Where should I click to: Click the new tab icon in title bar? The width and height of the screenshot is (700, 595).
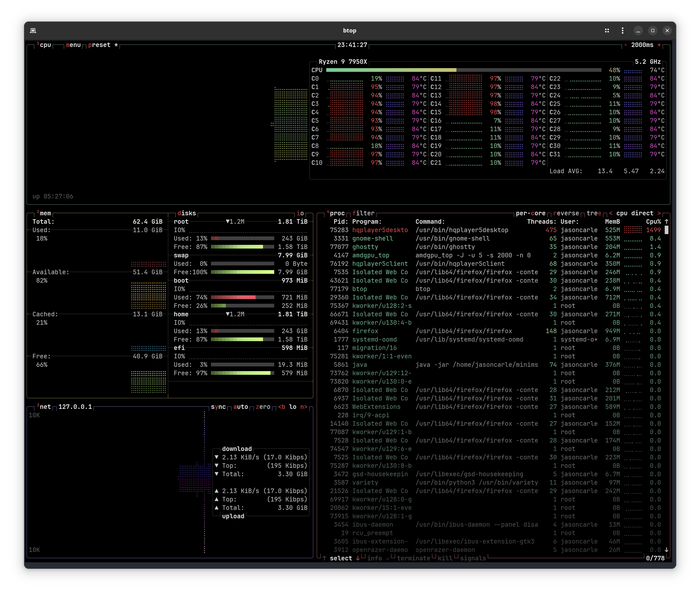(x=33, y=30)
